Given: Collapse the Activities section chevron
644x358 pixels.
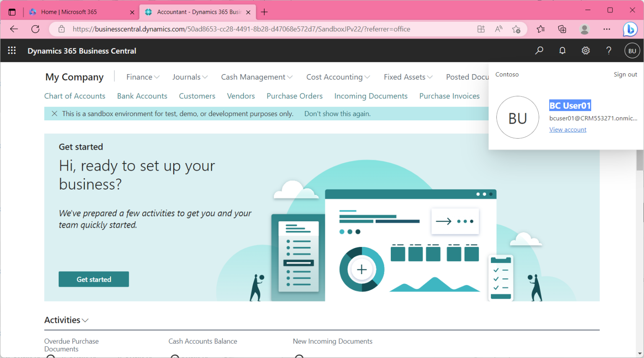Looking at the screenshot, I should click(86, 320).
